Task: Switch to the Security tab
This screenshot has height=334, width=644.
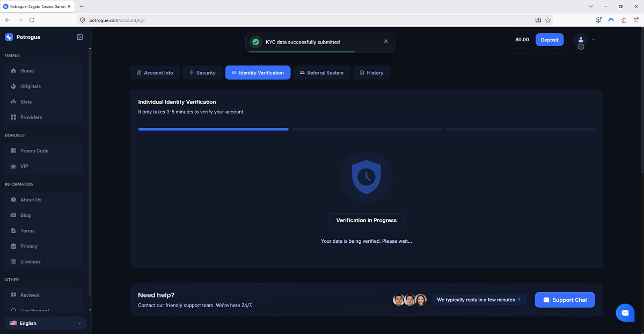Action: tap(202, 72)
